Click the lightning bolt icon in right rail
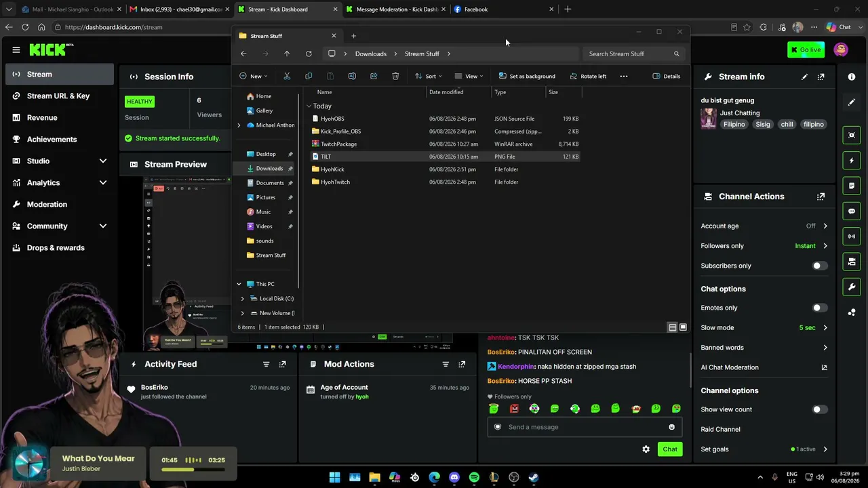Viewport: 868px width, 488px height. [x=852, y=161]
